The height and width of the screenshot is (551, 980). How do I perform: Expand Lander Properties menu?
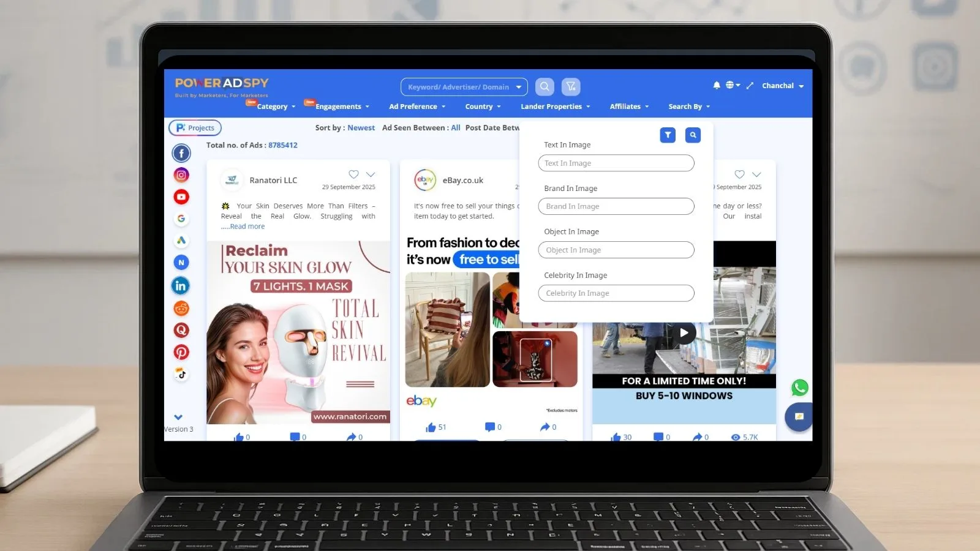click(x=556, y=107)
